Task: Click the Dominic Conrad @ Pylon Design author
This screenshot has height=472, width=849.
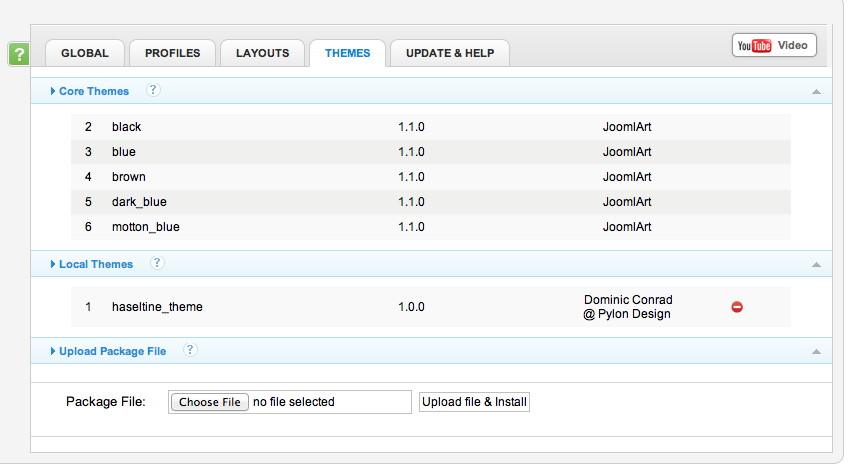Action: pos(628,307)
